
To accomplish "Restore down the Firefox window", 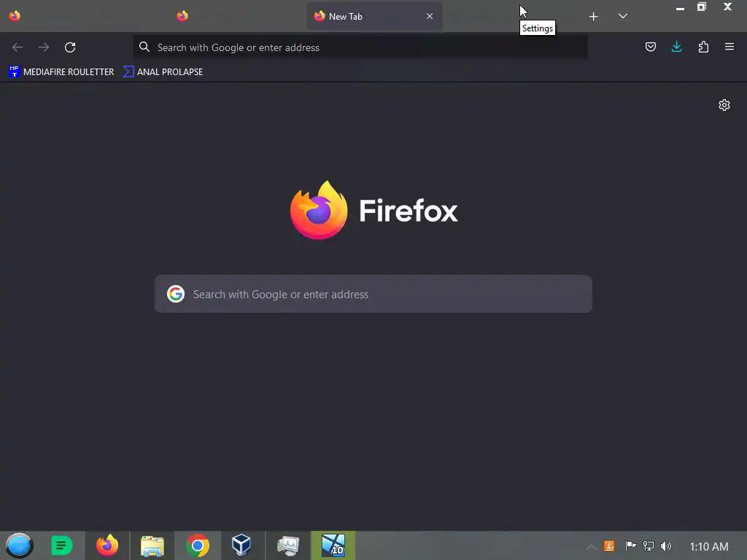I will click(702, 7).
